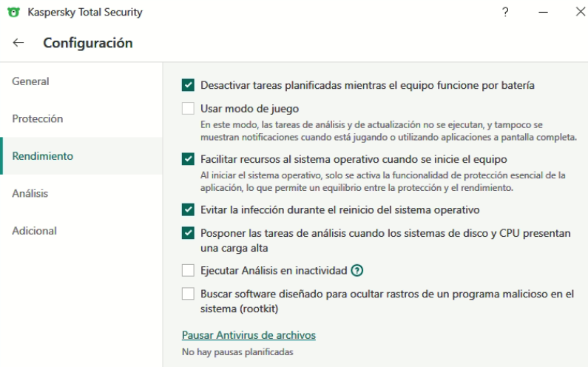Click the Configuración page heading
This screenshot has height=367, width=588.
coord(88,43)
